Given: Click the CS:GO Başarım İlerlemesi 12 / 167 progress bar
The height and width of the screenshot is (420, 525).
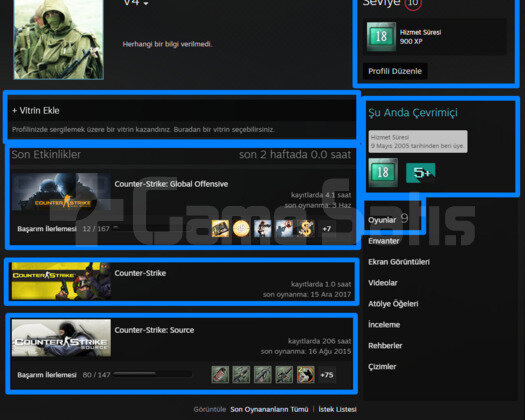Looking at the screenshot, I should pos(152,228).
